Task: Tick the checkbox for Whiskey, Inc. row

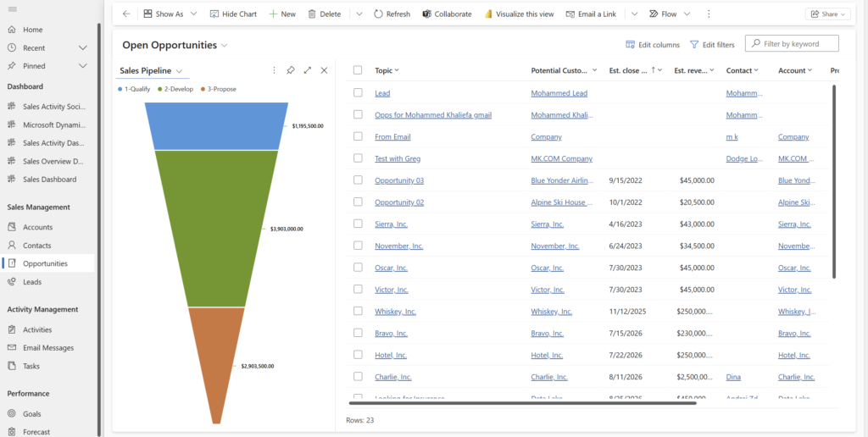Action: 358,311
